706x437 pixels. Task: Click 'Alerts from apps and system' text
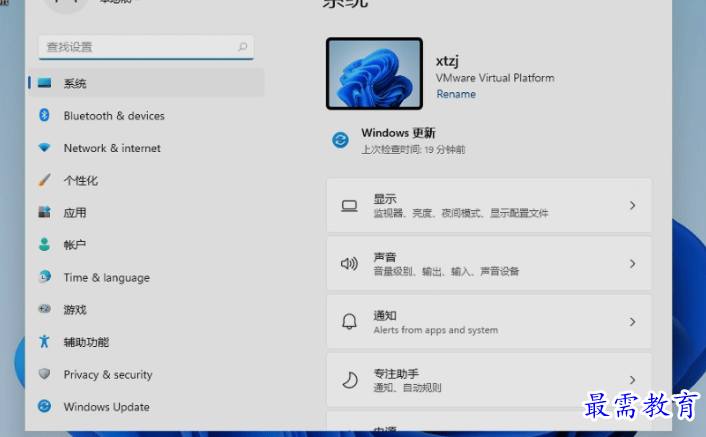(x=436, y=330)
